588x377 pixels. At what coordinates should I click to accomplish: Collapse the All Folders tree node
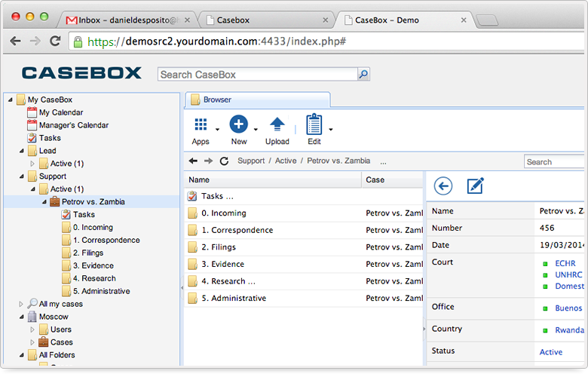(x=22, y=355)
